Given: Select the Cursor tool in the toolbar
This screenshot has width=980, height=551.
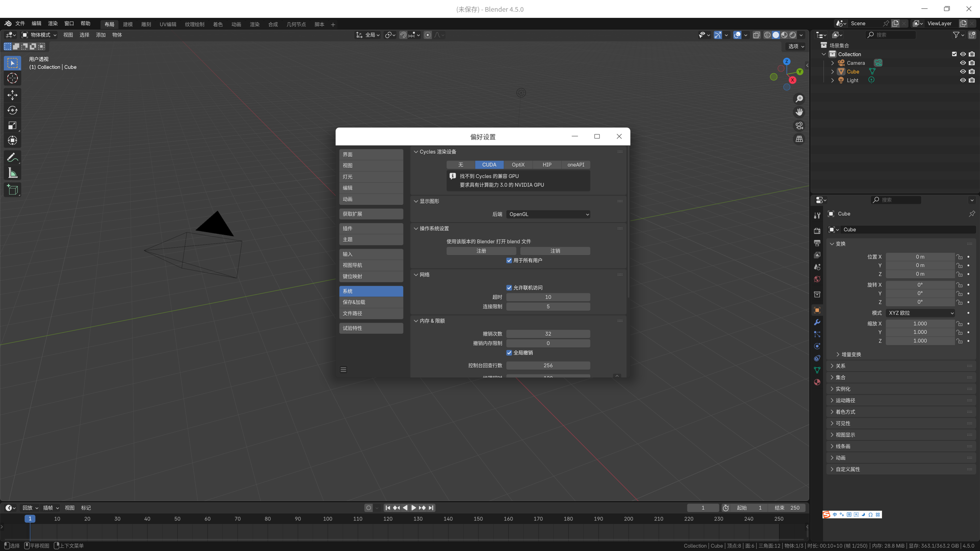Looking at the screenshot, I should tap(12, 78).
